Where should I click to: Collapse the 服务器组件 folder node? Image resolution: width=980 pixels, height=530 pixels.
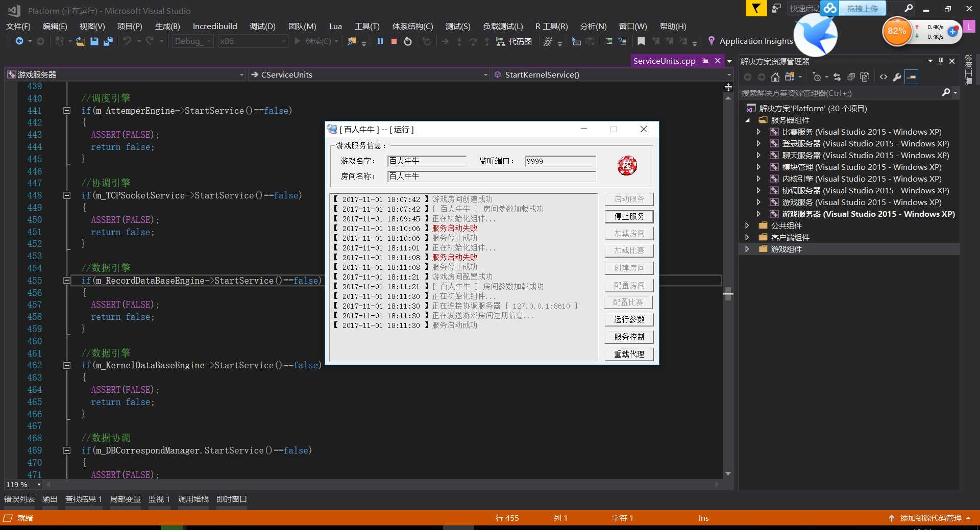click(x=747, y=120)
